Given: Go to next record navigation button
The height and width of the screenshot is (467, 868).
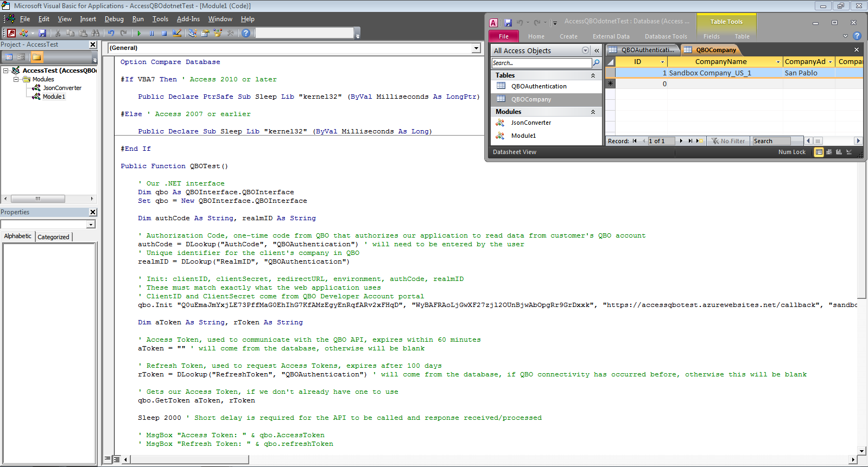Looking at the screenshot, I should click(681, 141).
